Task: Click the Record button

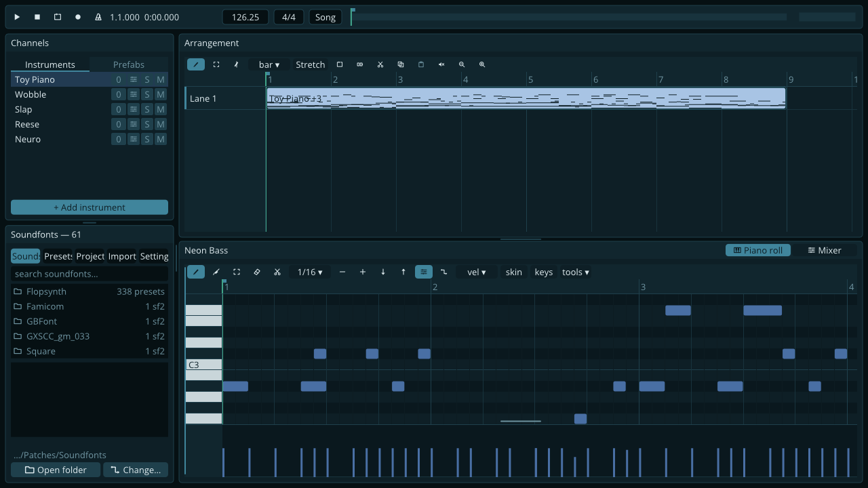Action: [x=78, y=17]
